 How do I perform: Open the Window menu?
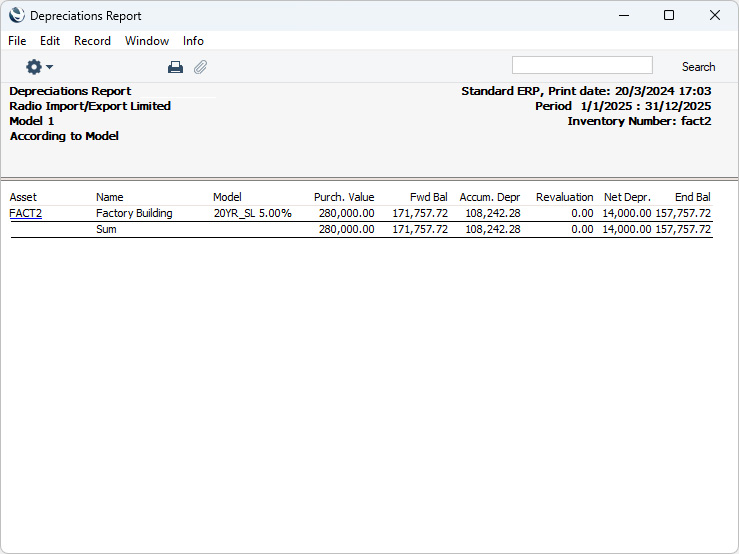coord(147,41)
